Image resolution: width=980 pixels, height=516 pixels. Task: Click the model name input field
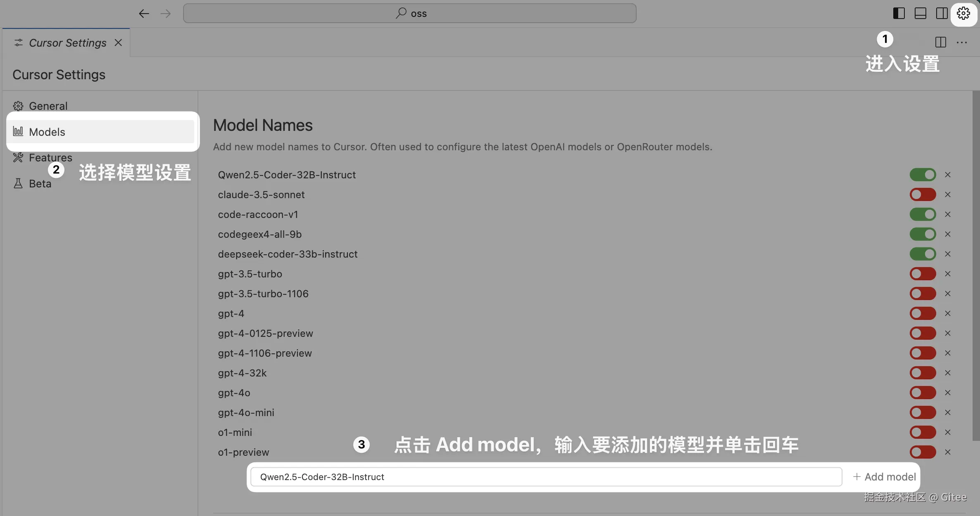click(545, 477)
